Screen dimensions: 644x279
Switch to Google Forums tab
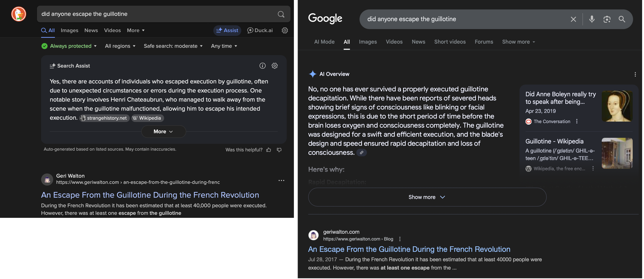coord(484,42)
